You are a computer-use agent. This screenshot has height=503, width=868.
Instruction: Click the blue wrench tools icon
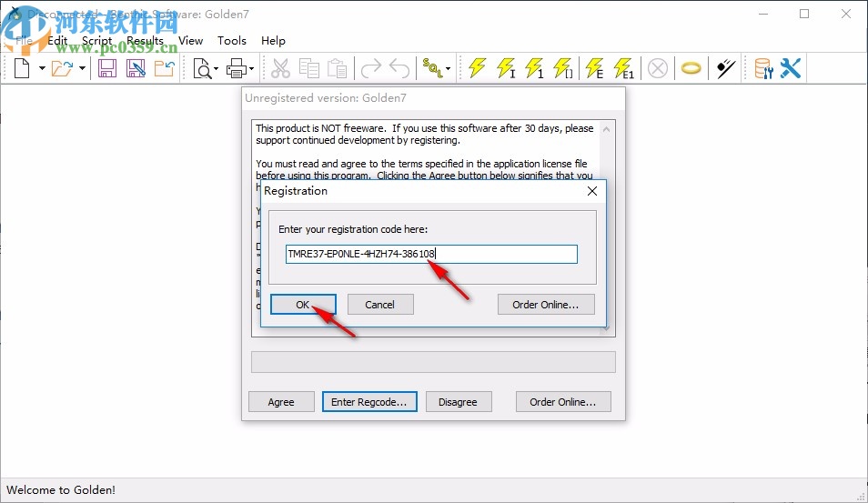(791, 68)
